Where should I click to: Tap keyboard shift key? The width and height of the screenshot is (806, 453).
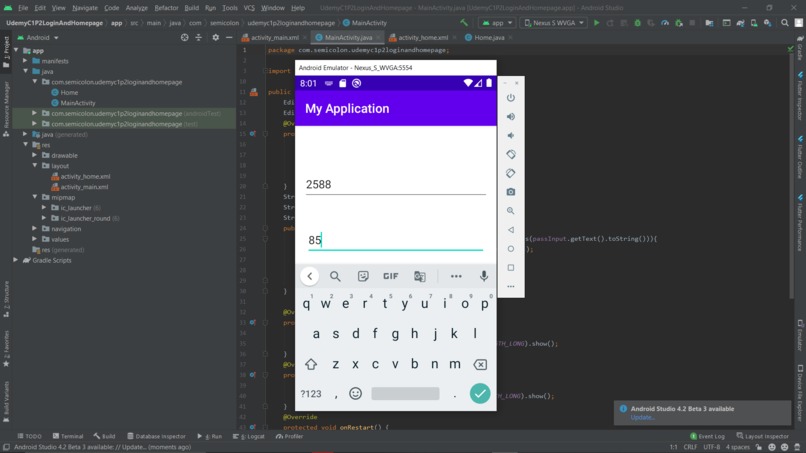(x=310, y=365)
